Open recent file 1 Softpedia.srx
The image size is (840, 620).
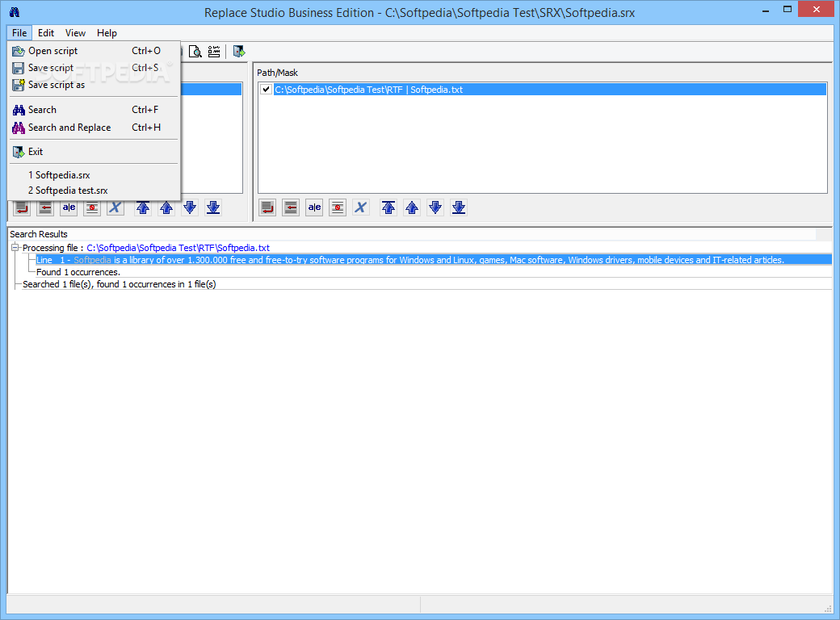tap(94, 175)
